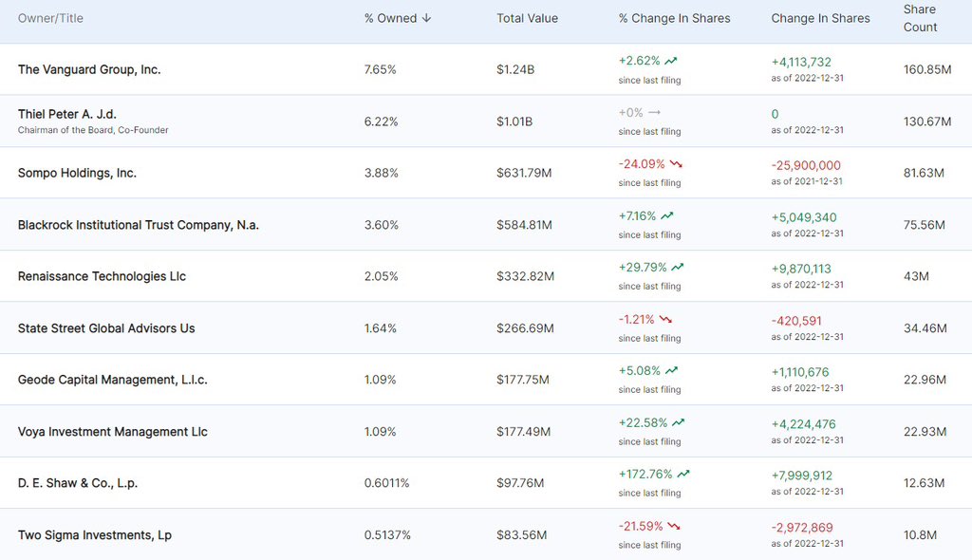
Task: Click the $97.76M total value
Action: pos(520,483)
